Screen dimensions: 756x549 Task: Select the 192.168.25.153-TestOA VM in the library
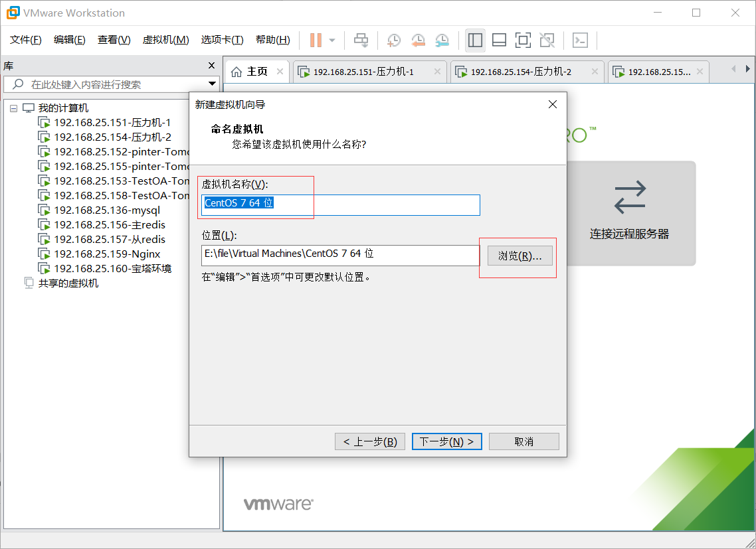pyautogui.click(x=114, y=181)
